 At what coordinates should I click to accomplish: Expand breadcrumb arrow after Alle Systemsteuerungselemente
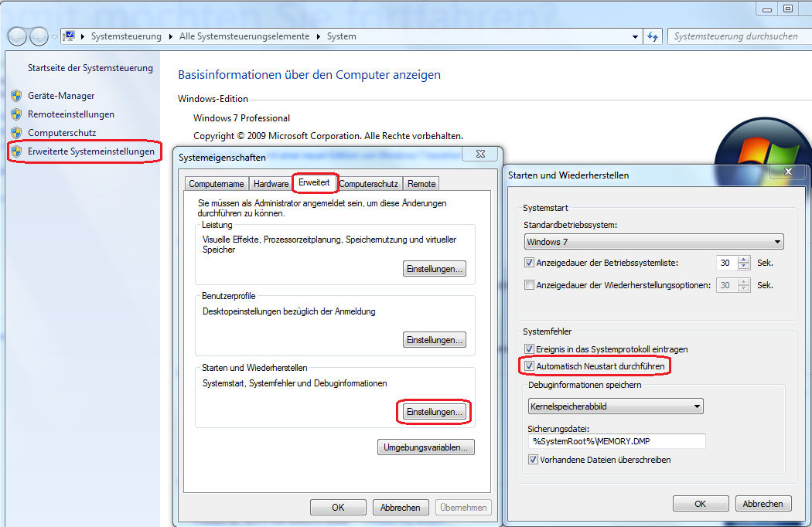click(318, 37)
